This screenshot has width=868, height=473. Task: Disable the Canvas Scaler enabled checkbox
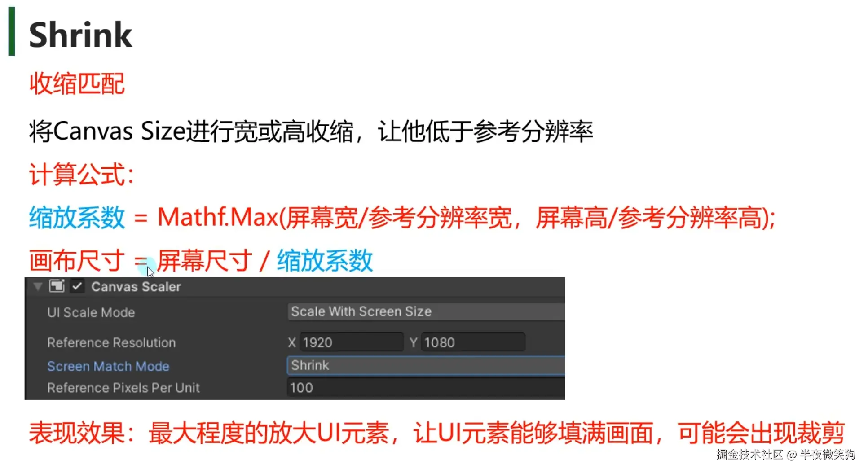click(x=77, y=286)
